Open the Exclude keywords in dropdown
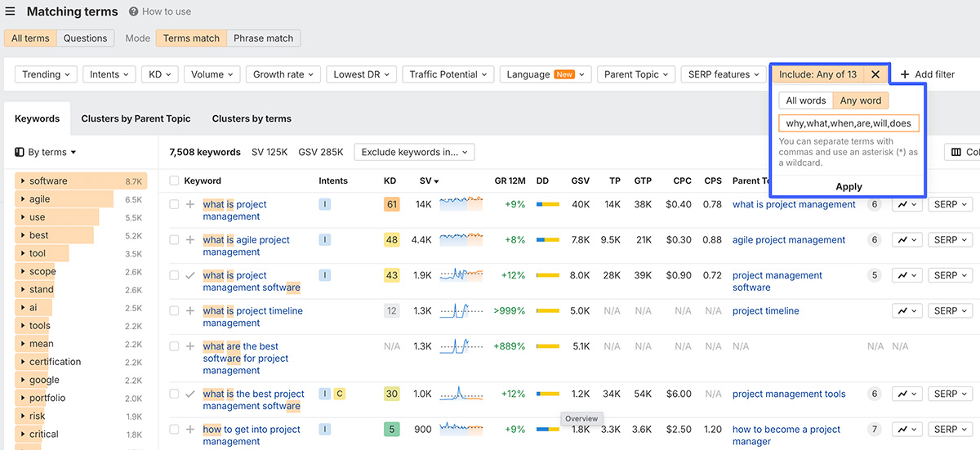Viewport: 980px width, 450px height. (x=414, y=152)
